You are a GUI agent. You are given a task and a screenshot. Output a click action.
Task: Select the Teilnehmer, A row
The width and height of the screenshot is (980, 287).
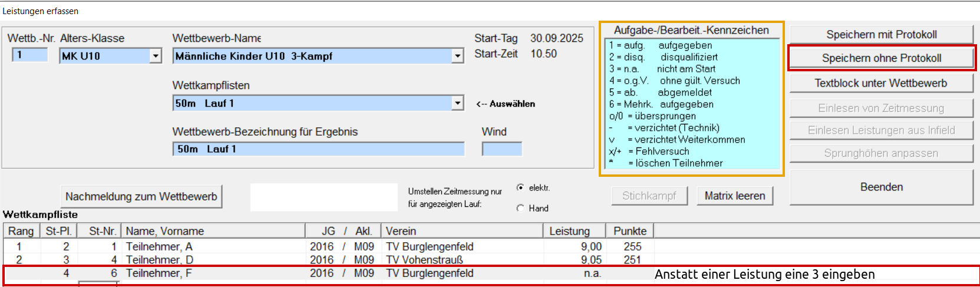pyautogui.click(x=159, y=246)
